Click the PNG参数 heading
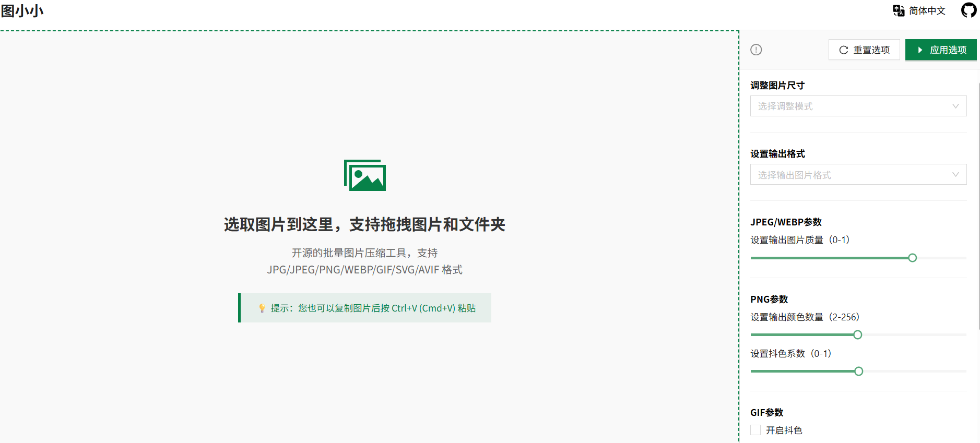The width and height of the screenshot is (980, 443). (x=769, y=299)
